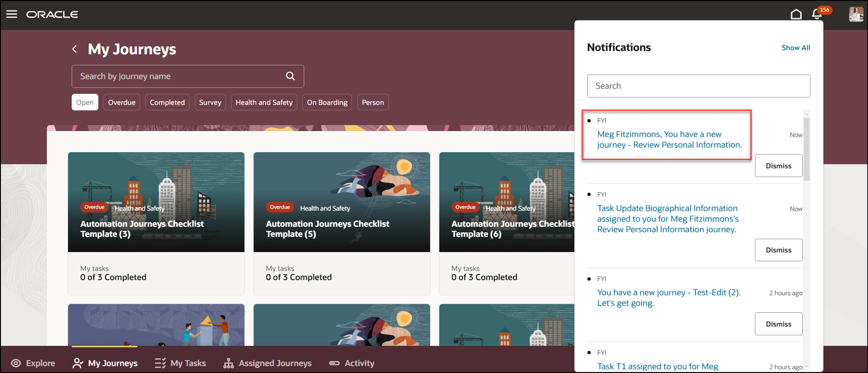Select the On Boarding filter chip

(327, 102)
